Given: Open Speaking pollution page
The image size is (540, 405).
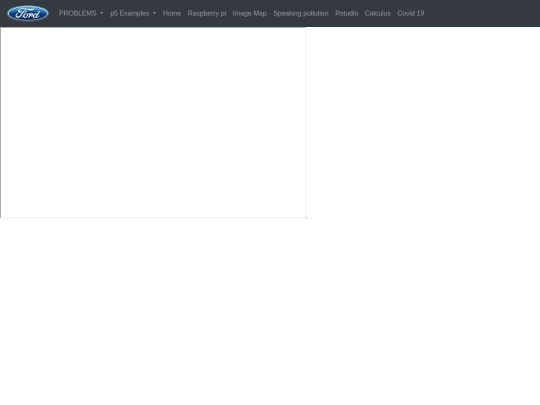Looking at the screenshot, I should [x=301, y=13].
